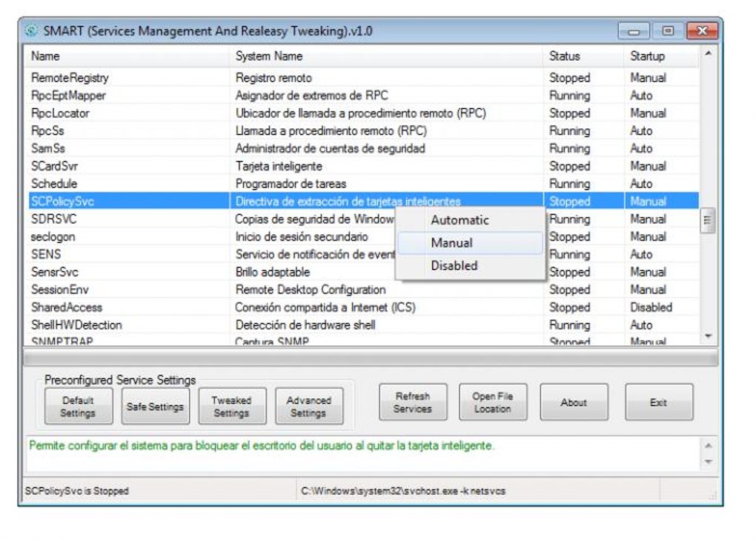Sort services by the Status column
Image resolution: width=756 pixels, height=540 pixels.
click(x=566, y=56)
